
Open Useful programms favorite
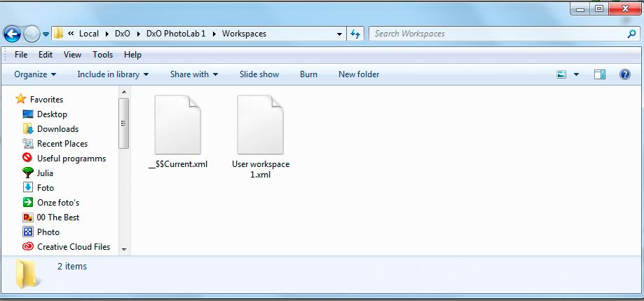point(71,159)
